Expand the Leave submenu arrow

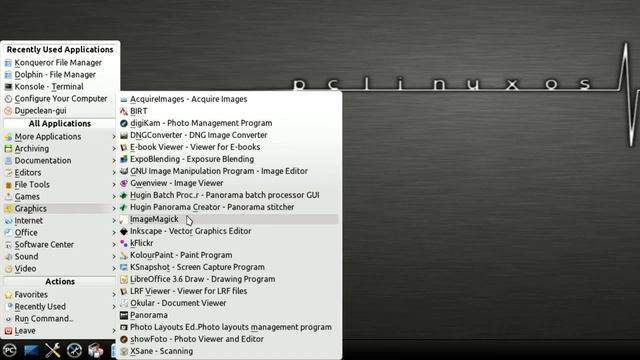tap(114, 331)
